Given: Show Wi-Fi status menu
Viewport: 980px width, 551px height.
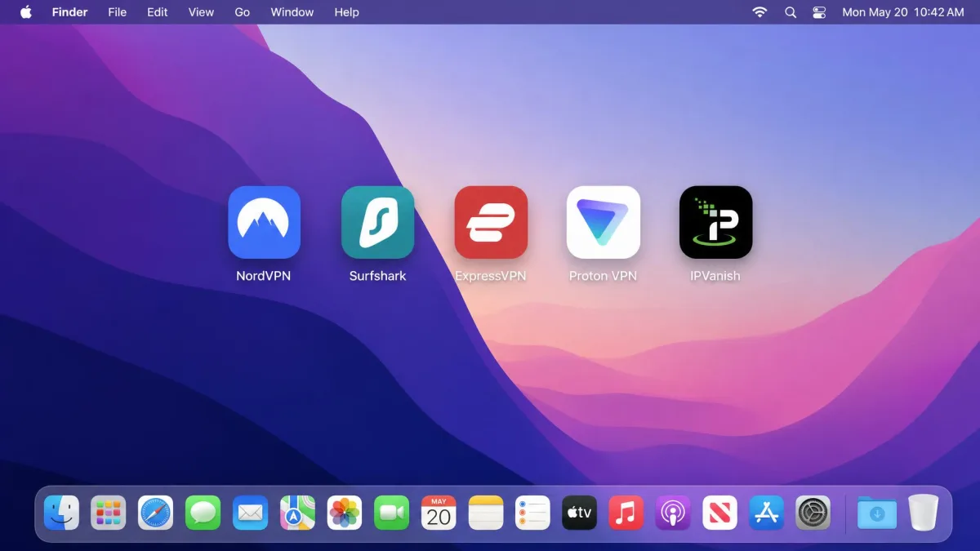Looking at the screenshot, I should click(x=759, y=12).
